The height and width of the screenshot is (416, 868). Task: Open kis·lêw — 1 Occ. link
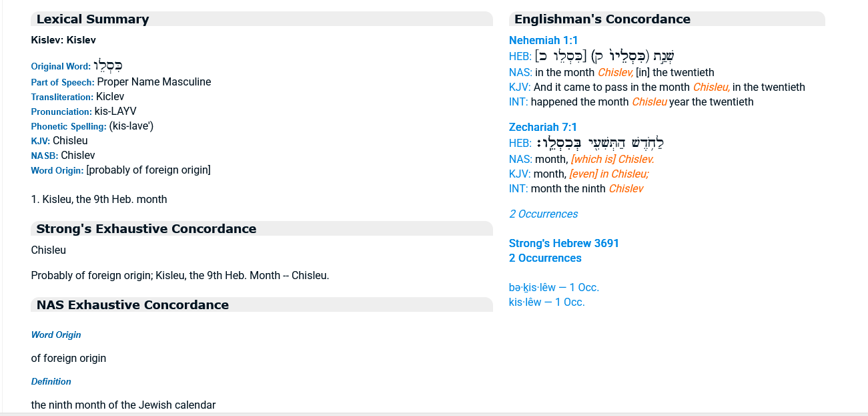pos(546,302)
